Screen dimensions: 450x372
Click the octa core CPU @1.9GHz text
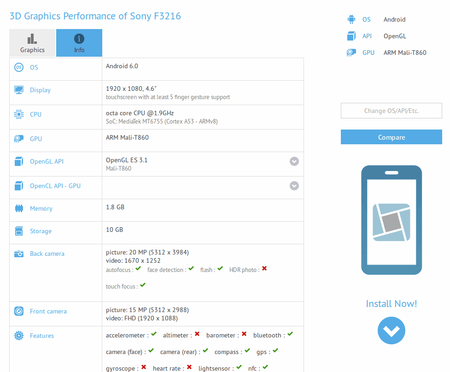(x=140, y=113)
